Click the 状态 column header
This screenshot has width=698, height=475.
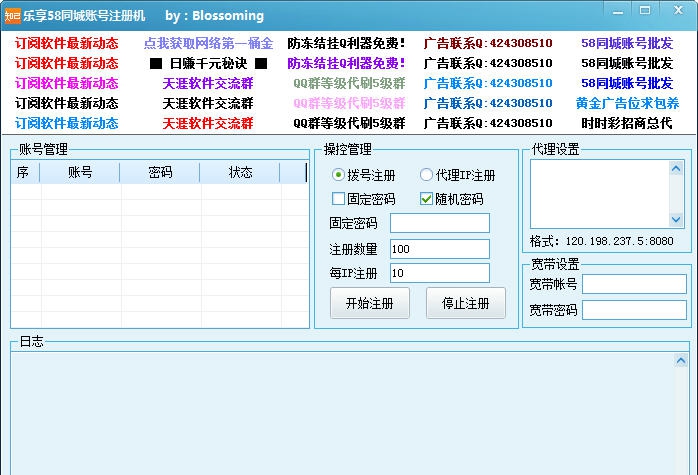(240, 172)
